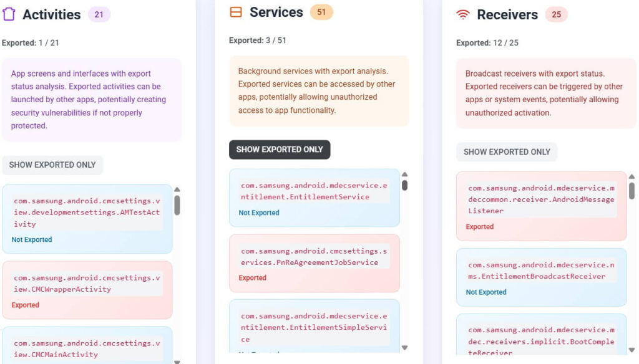This screenshot has height=364, width=639.
Task: Select the EntitlementService card in Services
Action: click(x=314, y=198)
